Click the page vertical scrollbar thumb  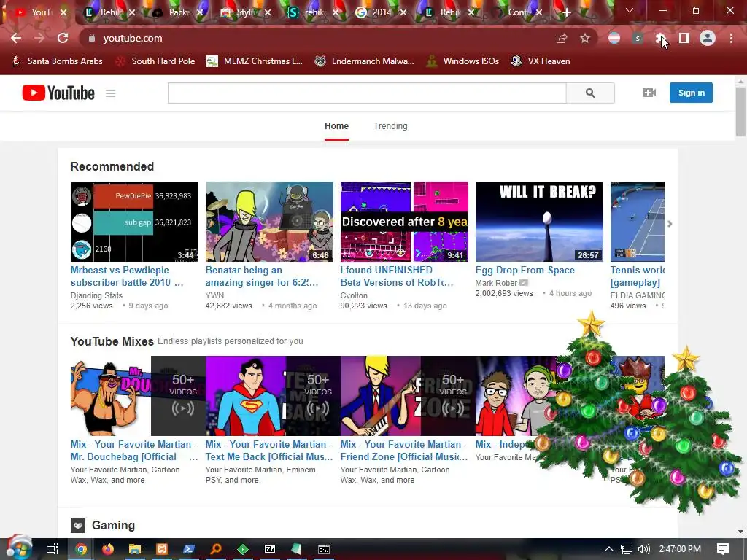point(740,112)
